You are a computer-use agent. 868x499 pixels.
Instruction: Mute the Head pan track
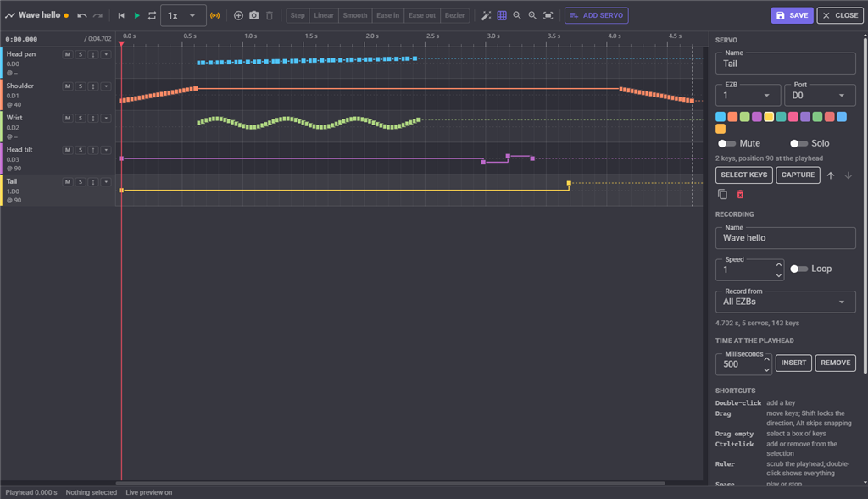tap(68, 54)
